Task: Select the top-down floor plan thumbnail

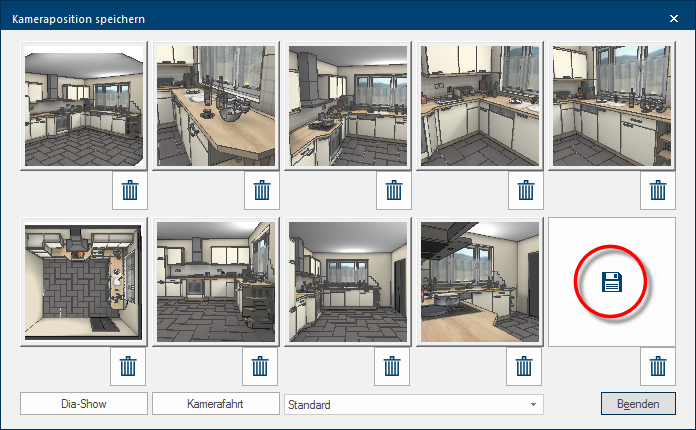Action: coord(84,282)
